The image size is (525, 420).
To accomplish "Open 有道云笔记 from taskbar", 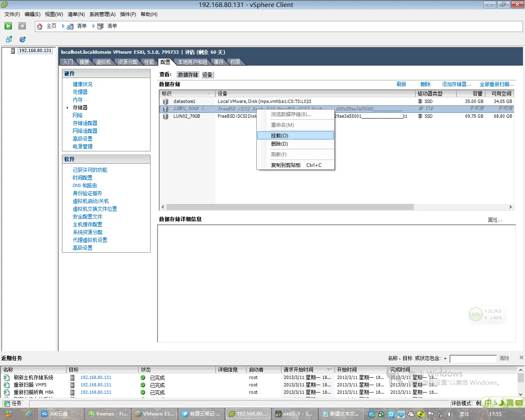I will coord(202,414).
